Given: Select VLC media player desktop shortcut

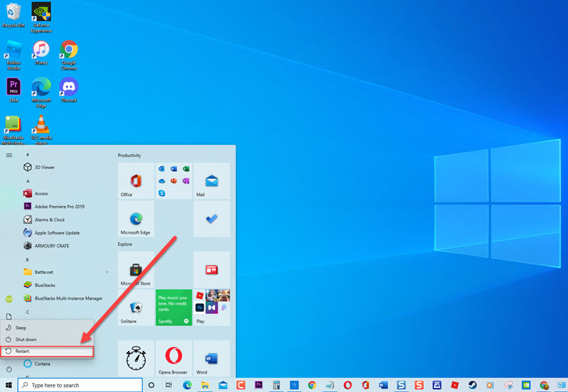Looking at the screenshot, I should click(x=41, y=130).
